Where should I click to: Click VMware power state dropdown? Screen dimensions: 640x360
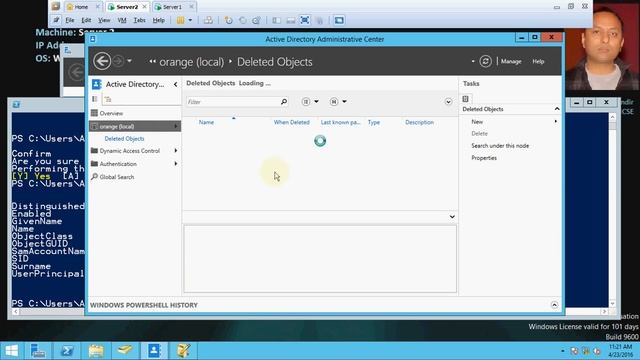[x=190, y=20]
